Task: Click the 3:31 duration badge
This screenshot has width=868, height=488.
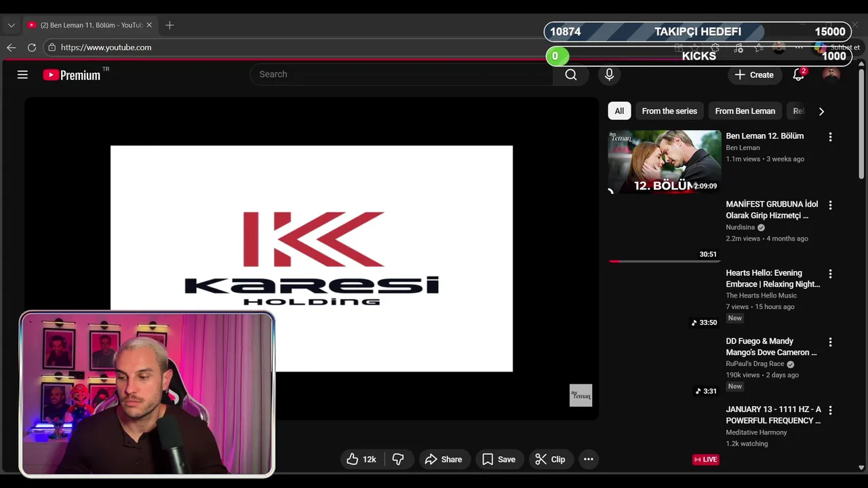Action: (x=706, y=391)
